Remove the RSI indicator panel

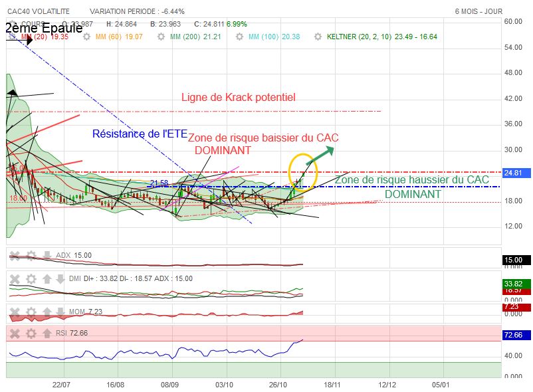15,334
